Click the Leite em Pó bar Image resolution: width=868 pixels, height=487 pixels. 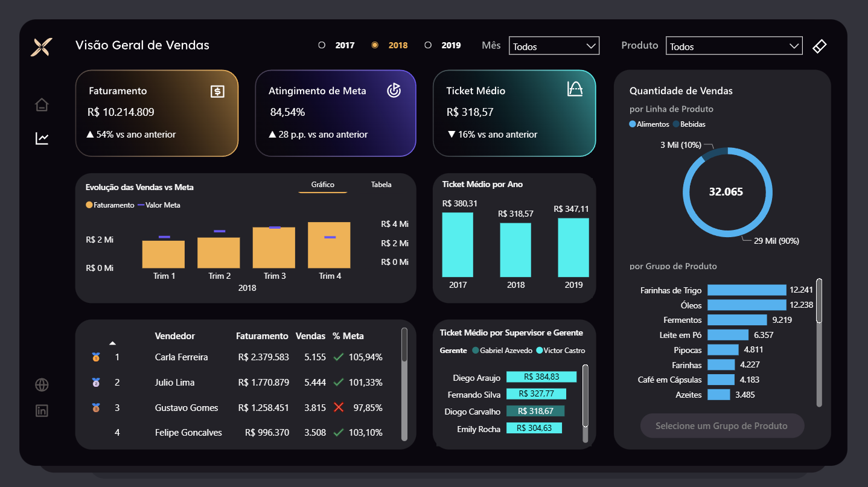[728, 335]
